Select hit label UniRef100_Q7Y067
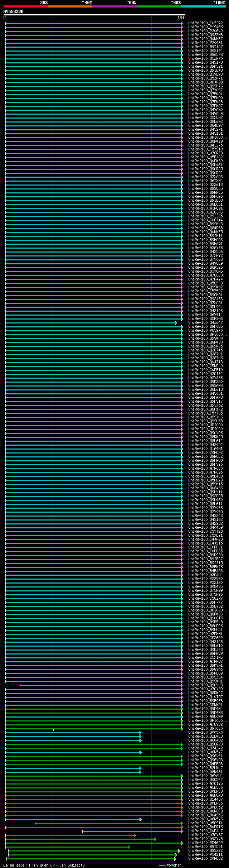Screen dimensions: 229x868 (205, 90)
